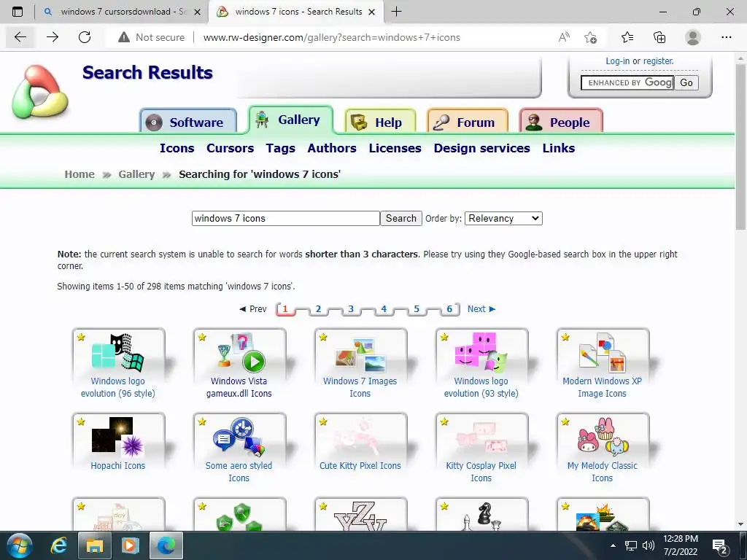The image size is (747, 560).
Task: Click Prev page link
Action: point(253,308)
